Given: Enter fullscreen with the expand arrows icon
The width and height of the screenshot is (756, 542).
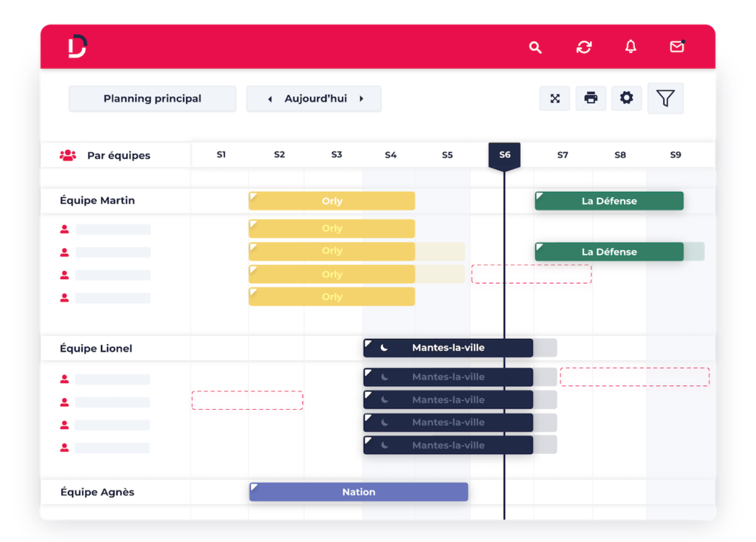Looking at the screenshot, I should tap(555, 97).
